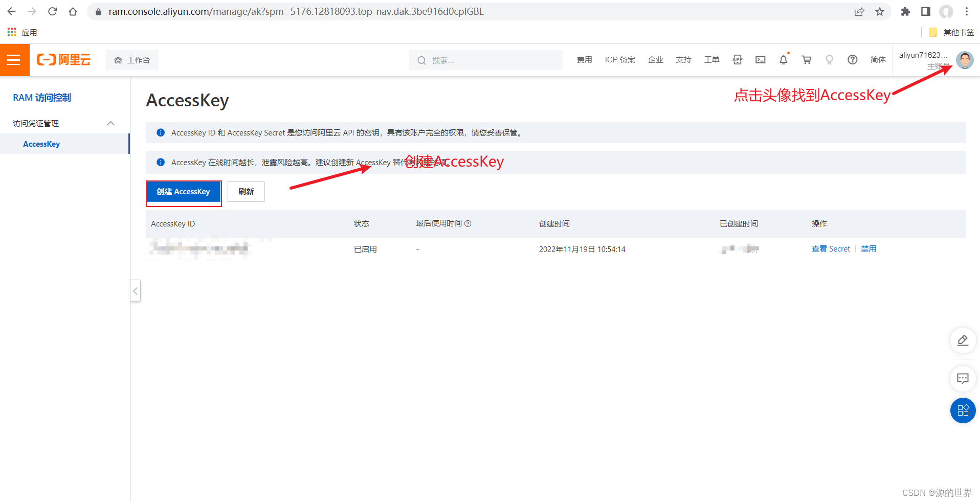Open the help question mark icon
This screenshot has height=502, width=980.
852,60
